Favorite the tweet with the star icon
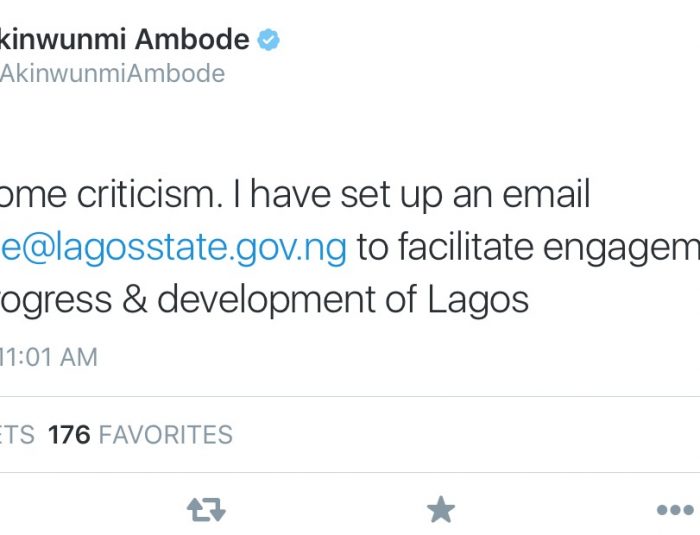The height and width of the screenshot is (535, 700). pyautogui.click(x=441, y=509)
